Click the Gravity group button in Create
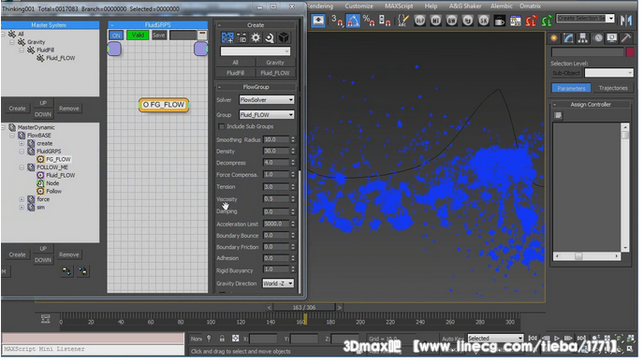This screenshot has width=644, height=362. tap(275, 63)
